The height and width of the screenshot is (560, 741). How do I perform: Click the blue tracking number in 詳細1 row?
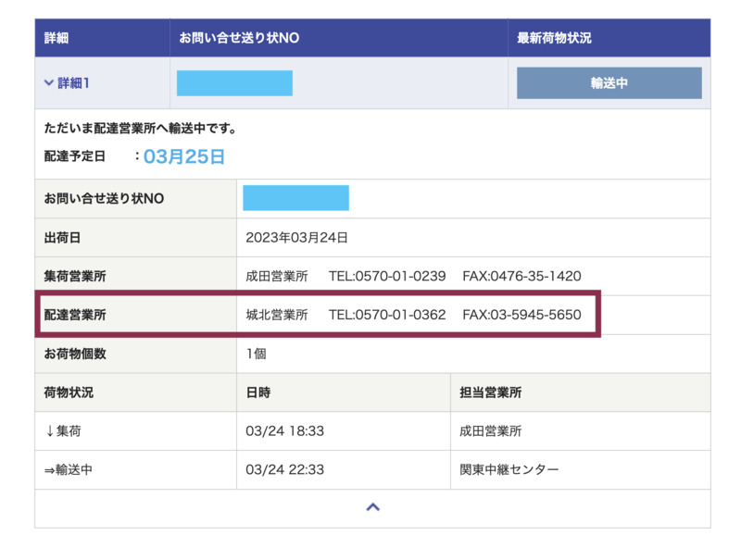click(234, 83)
